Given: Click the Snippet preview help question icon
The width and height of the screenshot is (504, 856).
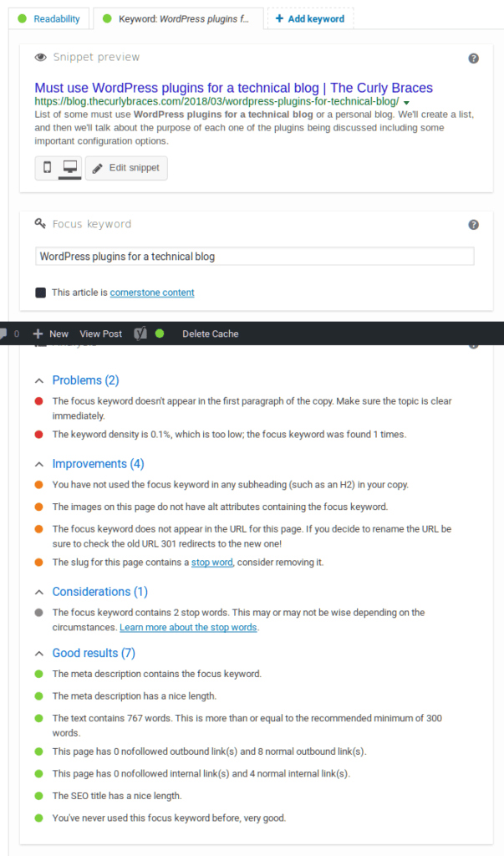Looking at the screenshot, I should tap(473, 59).
